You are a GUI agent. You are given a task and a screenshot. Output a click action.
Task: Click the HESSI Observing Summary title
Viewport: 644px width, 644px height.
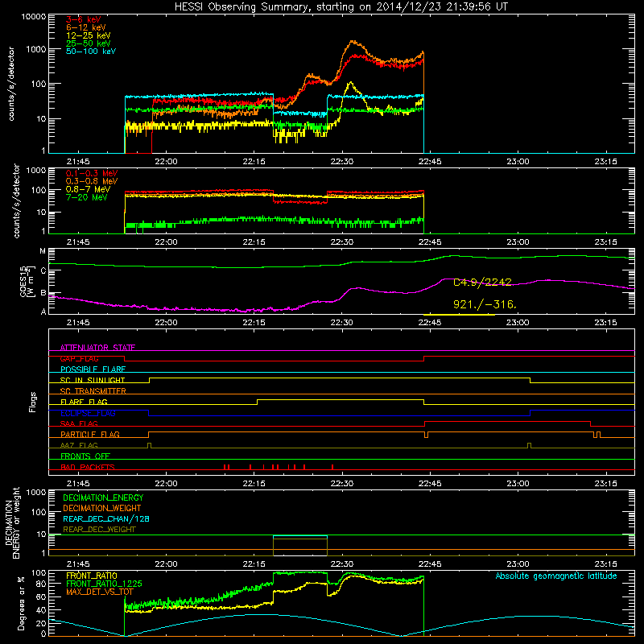coord(341,7)
